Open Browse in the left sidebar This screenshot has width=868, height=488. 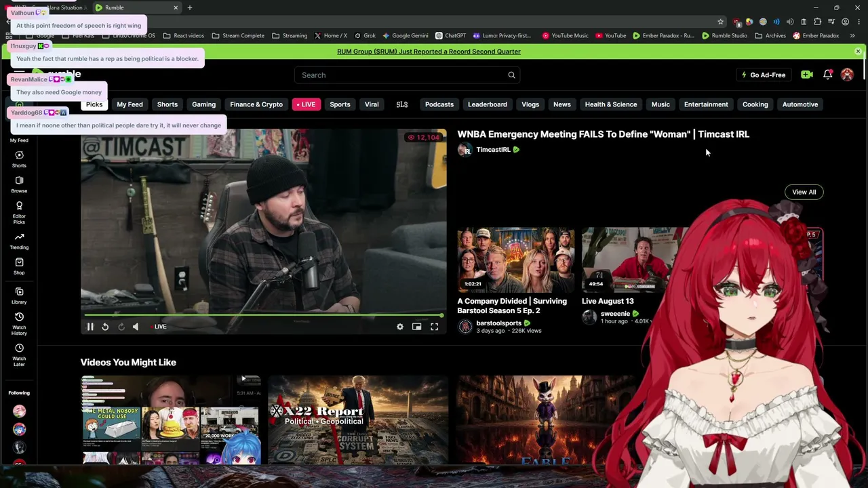[19, 184]
